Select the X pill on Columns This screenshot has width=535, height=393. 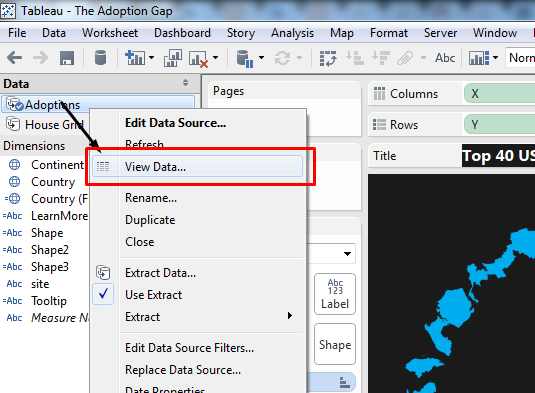click(x=500, y=93)
